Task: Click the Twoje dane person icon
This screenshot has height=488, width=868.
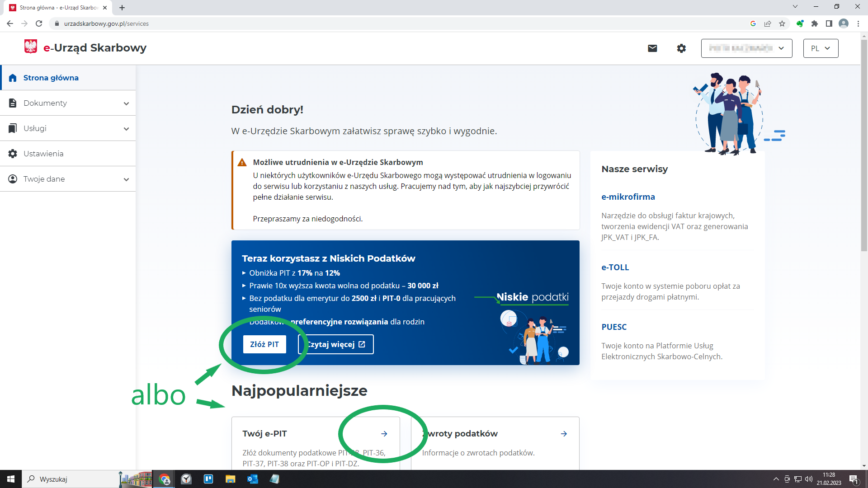Action: coord(13,179)
